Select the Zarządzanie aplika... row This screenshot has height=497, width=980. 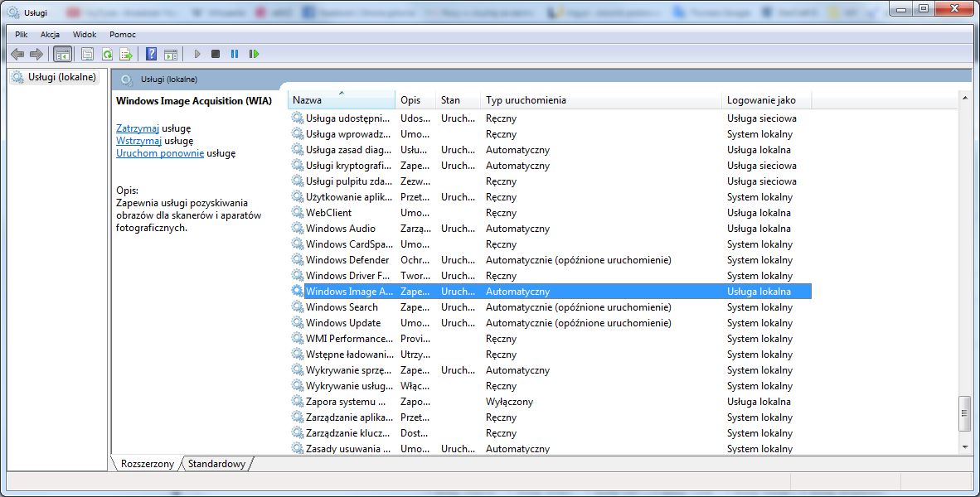pos(551,417)
